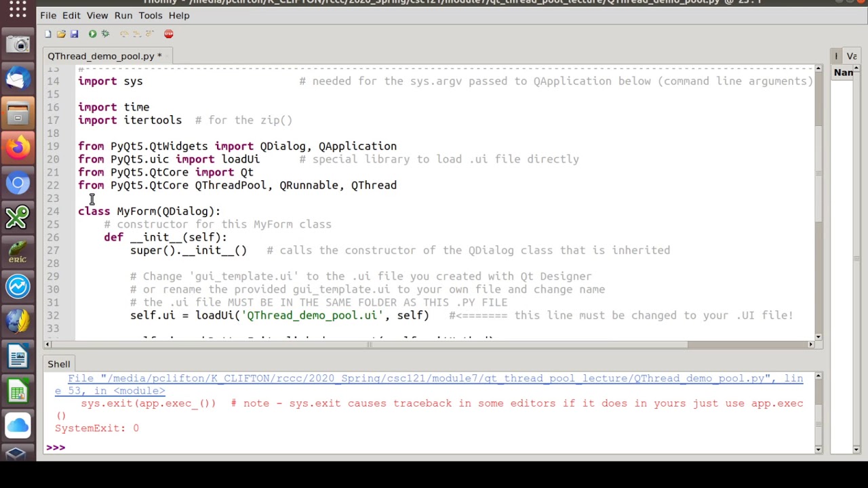Click 'class MyForm(QDialog):' on line 24
This screenshot has width=868, height=488.
[x=149, y=211]
